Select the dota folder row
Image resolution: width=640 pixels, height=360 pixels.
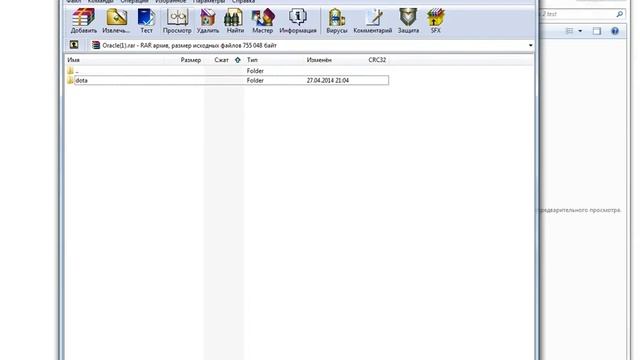(228, 80)
